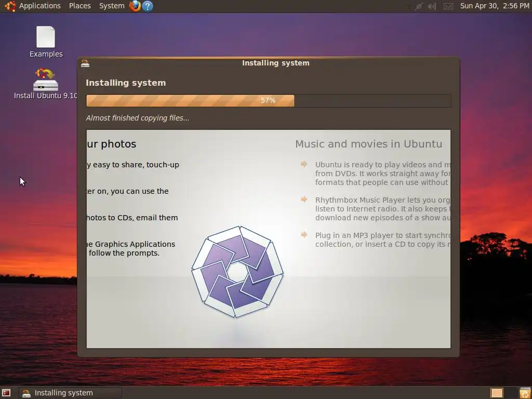This screenshot has height=399, width=532.
Task: Select the Install Ubuntu 9.10 desktop icon
Action: click(46, 84)
